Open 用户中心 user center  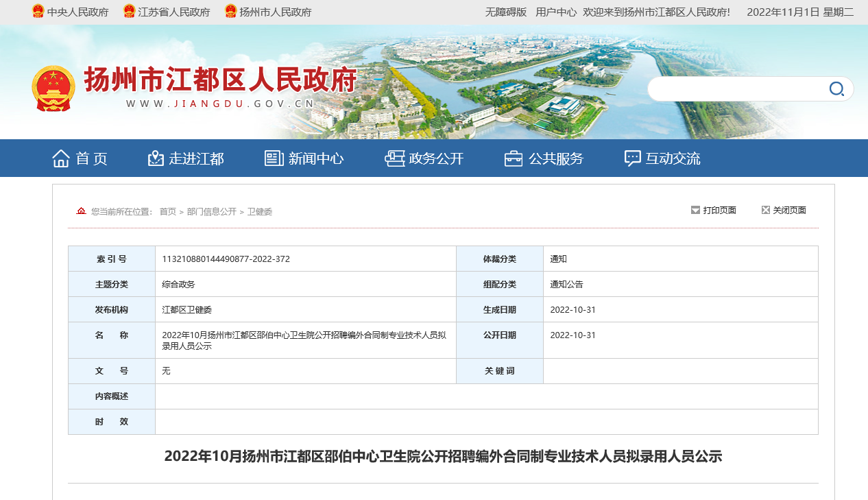click(x=555, y=12)
